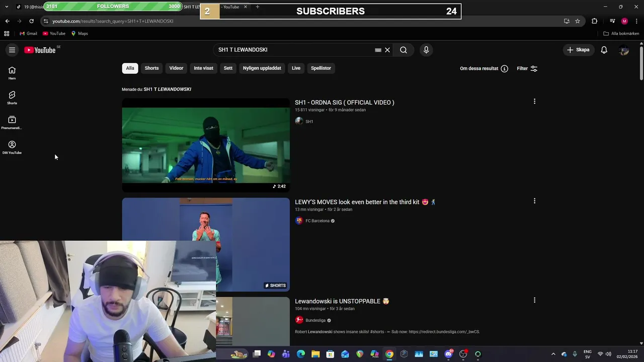The height and width of the screenshot is (362, 644).
Task: Select the Shorts filter chip
Action: [151, 68]
